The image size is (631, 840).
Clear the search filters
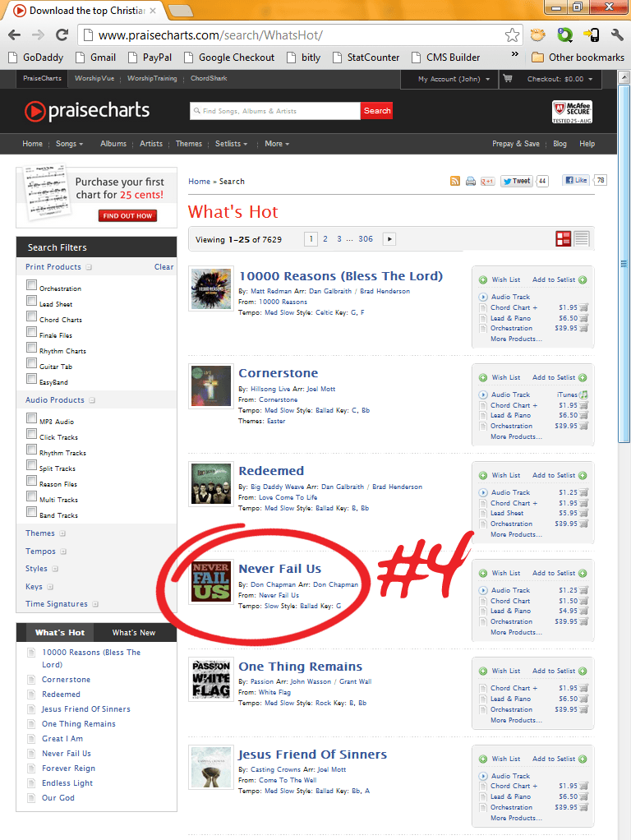coord(164,267)
